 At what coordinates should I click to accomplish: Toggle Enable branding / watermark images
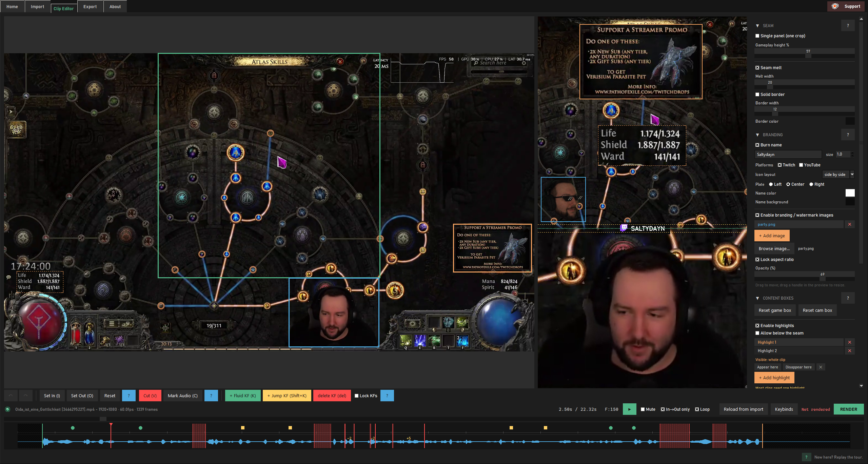coord(757,215)
